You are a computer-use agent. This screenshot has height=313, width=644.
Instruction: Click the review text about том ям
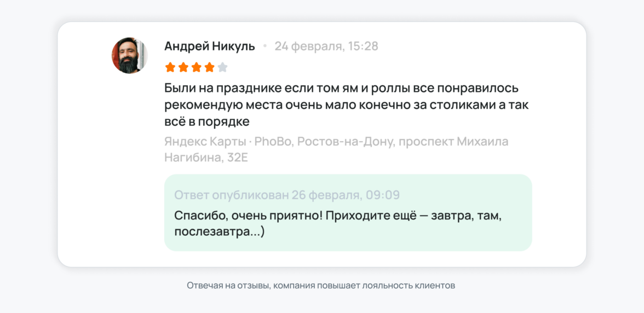[341, 88]
